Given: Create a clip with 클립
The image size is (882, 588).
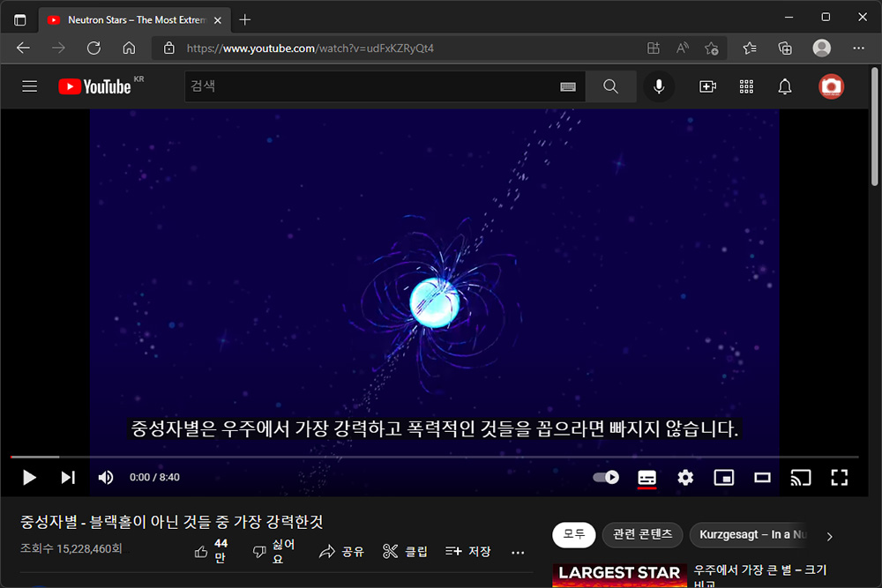Looking at the screenshot, I should [405, 552].
